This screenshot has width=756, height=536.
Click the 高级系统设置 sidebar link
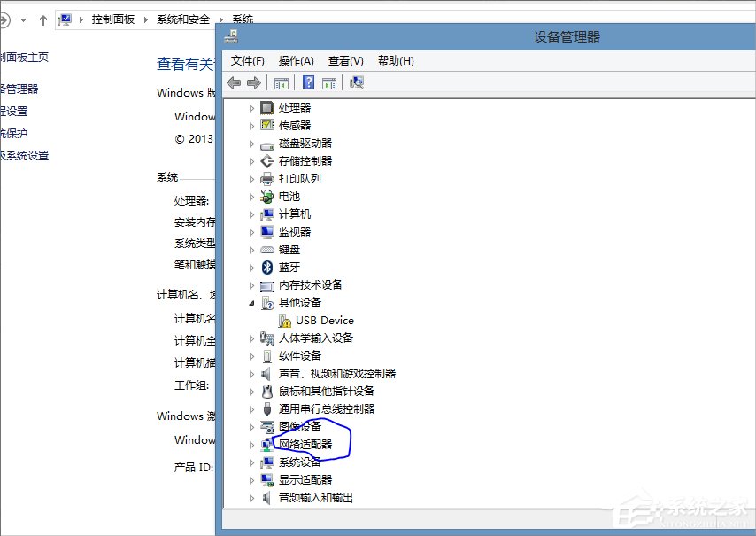click(x=24, y=154)
